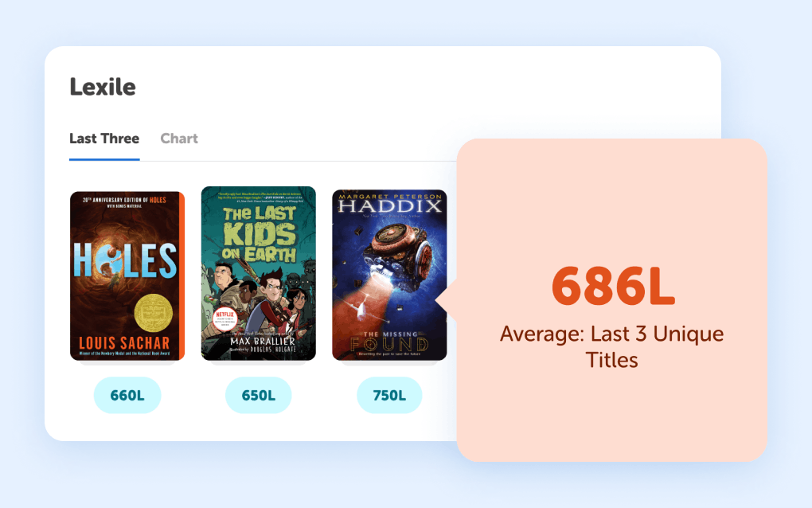Click the Lexile panel heading
This screenshot has height=508, width=812.
click(103, 86)
